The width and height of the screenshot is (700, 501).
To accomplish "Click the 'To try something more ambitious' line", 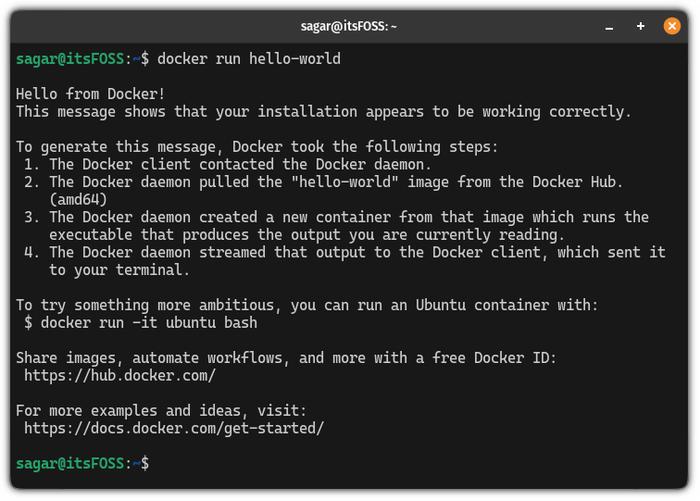I will (307, 305).
